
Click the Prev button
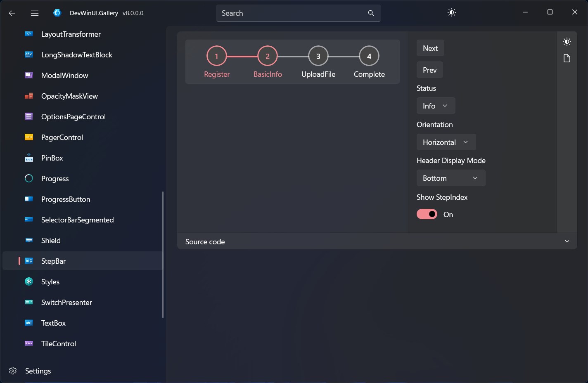tap(430, 70)
